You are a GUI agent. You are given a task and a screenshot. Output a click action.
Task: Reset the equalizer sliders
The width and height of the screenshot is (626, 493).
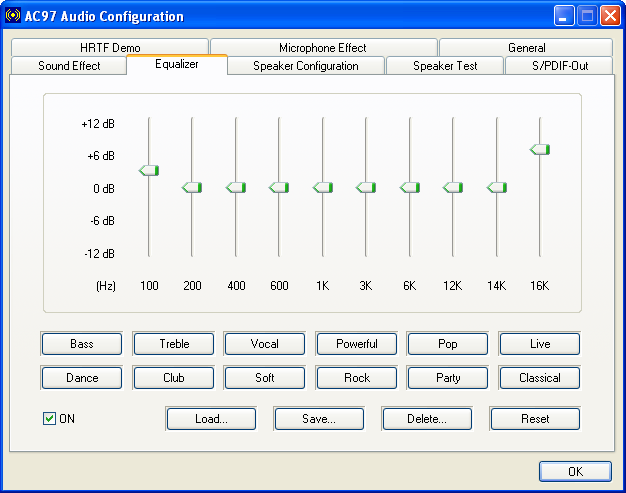[x=535, y=419]
